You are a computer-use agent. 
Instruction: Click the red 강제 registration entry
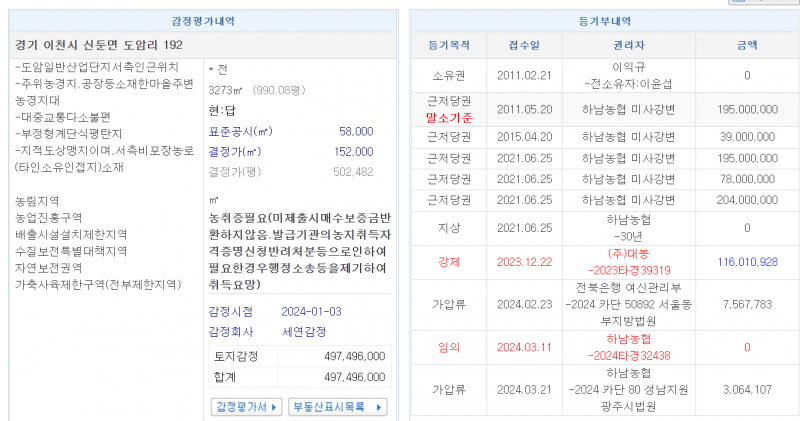448,261
